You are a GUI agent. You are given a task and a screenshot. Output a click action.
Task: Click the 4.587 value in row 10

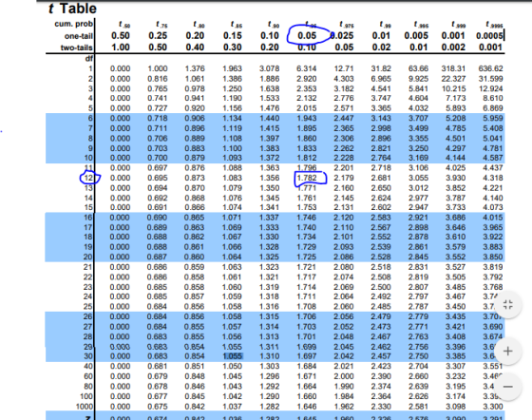point(493,158)
